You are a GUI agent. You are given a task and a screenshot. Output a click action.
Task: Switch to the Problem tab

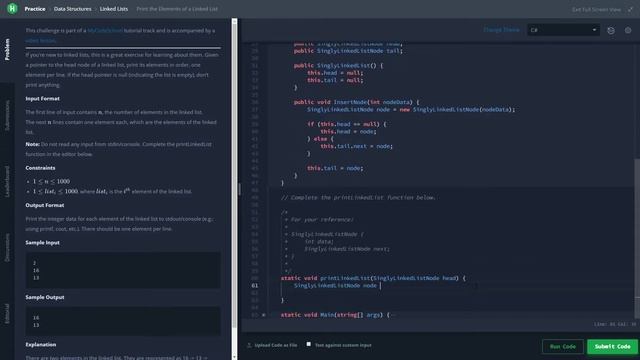(x=7, y=49)
